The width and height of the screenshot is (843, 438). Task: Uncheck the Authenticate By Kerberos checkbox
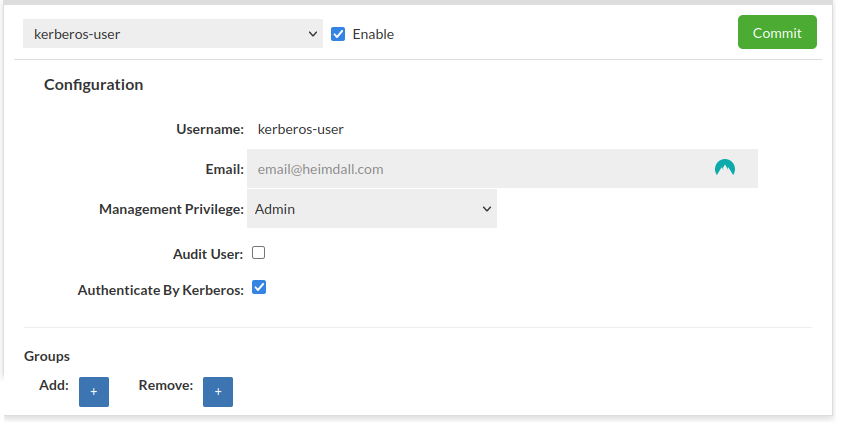[258, 288]
